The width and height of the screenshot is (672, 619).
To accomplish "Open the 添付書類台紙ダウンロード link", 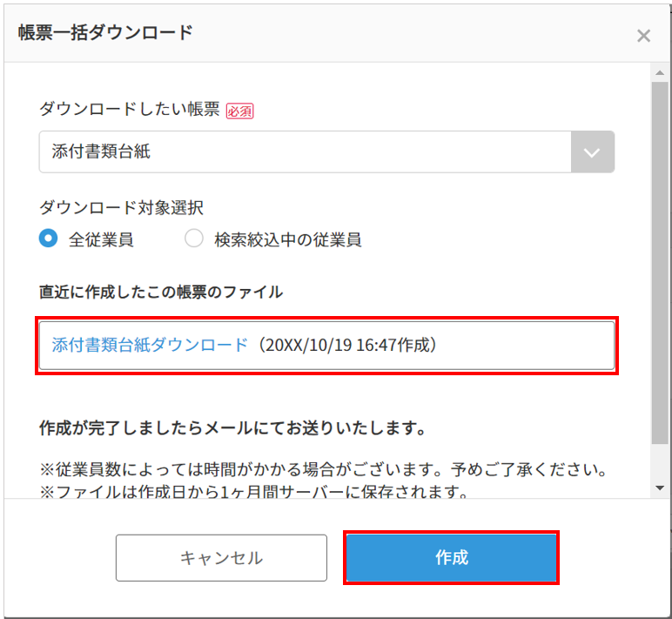I will [150, 345].
